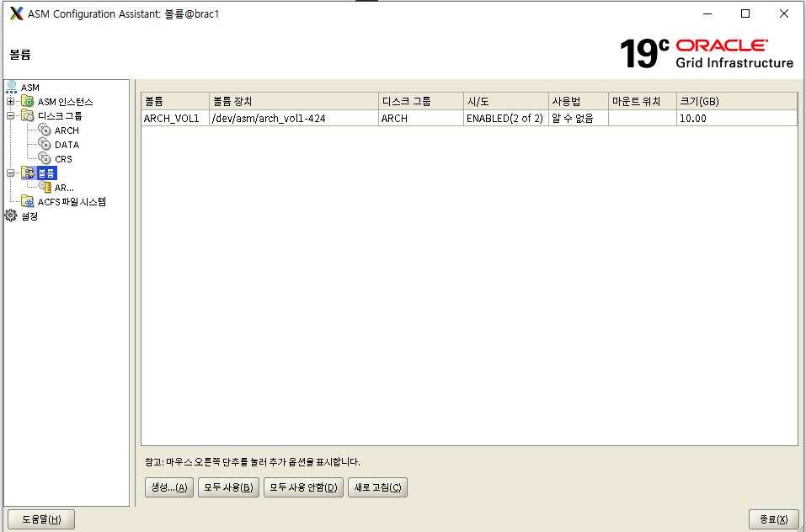
Task: Select ARCH_VOL1 table cell
Action: click(175, 119)
